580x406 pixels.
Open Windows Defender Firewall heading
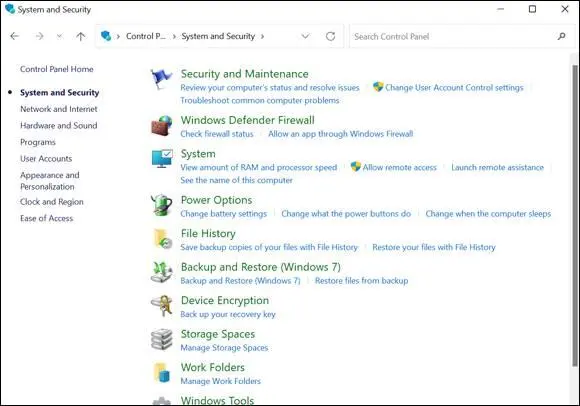(x=247, y=120)
